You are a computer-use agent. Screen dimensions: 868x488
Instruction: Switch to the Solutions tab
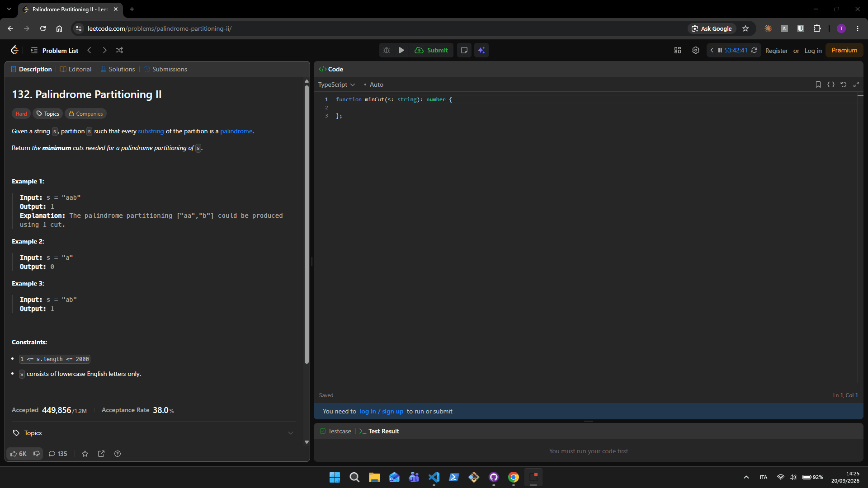pyautogui.click(x=118, y=69)
